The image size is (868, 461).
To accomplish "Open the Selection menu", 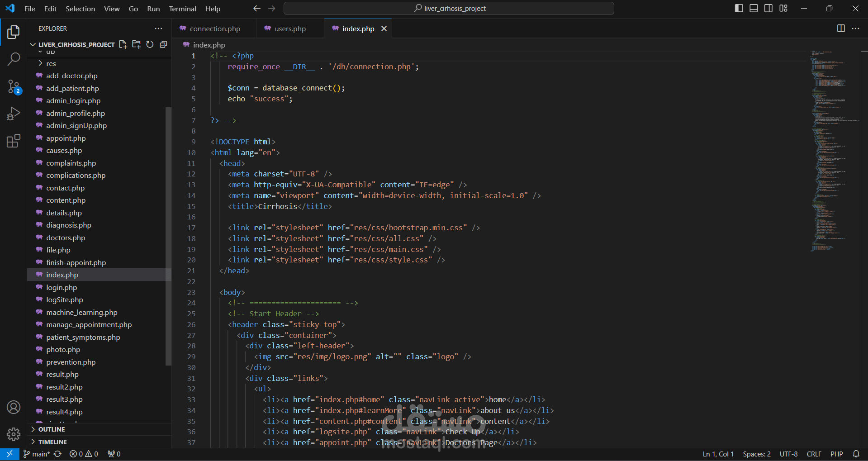I will tap(80, 9).
